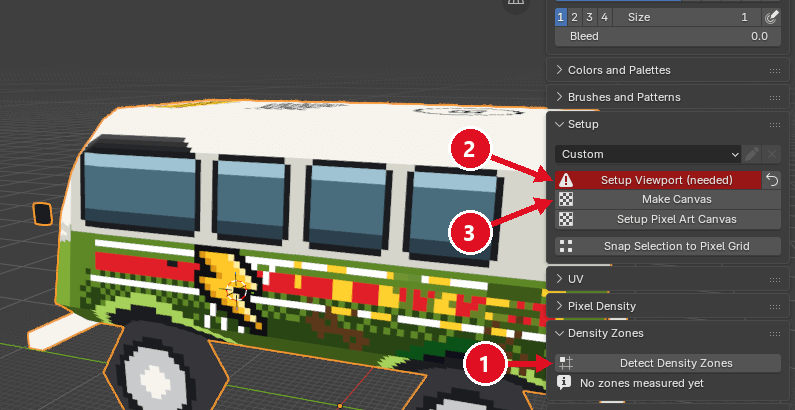Click the X icon next to Custom preset

771,154
